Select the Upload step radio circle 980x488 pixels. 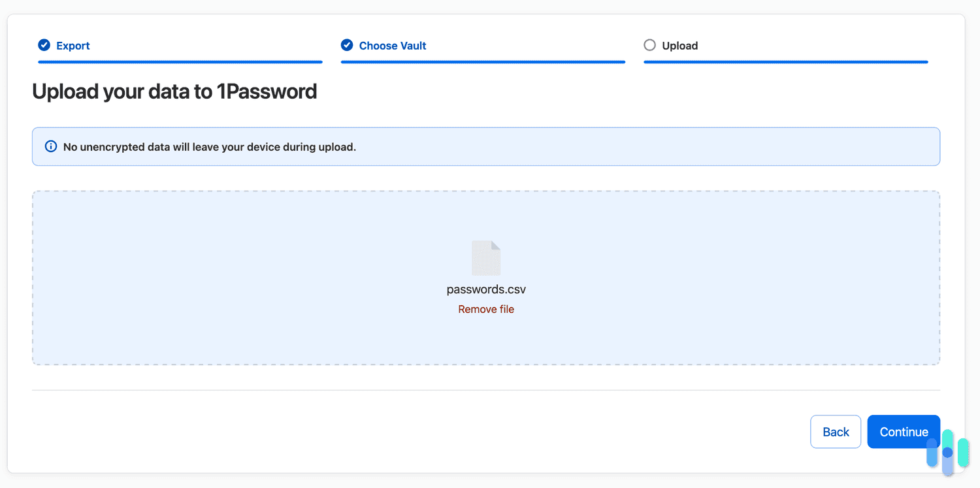tap(649, 45)
